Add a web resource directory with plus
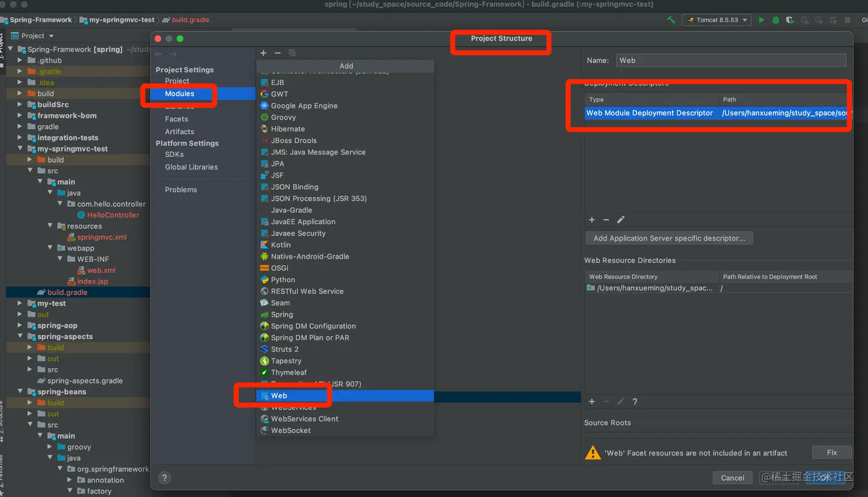Screen dimensions: 868x497 [592, 402]
